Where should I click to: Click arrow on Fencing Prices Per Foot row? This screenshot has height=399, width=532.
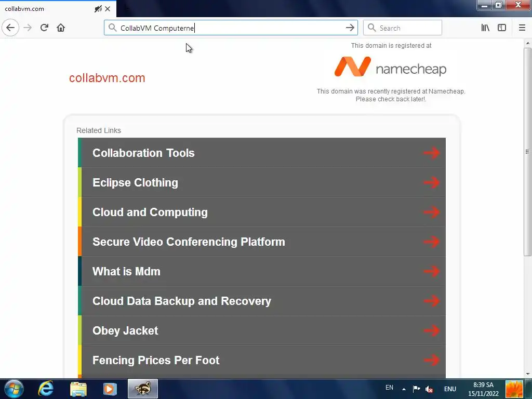click(x=432, y=360)
